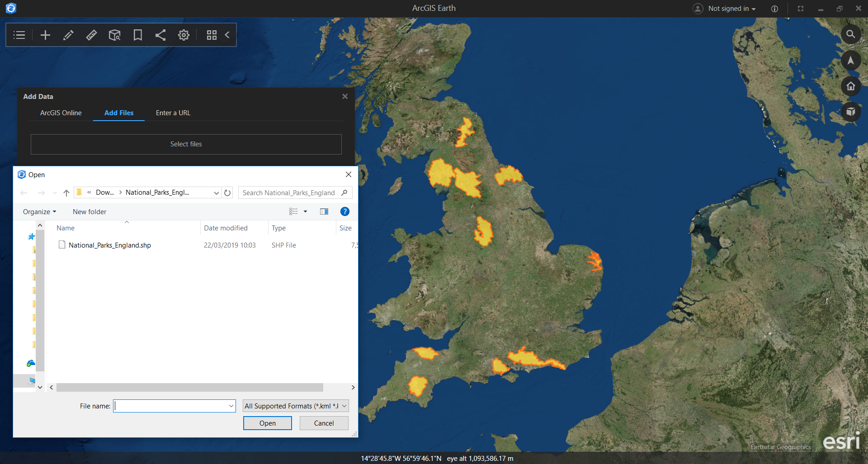Click the coordinates readout in status bar
Image resolution: width=868 pixels, height=464 pixels.
401,458
